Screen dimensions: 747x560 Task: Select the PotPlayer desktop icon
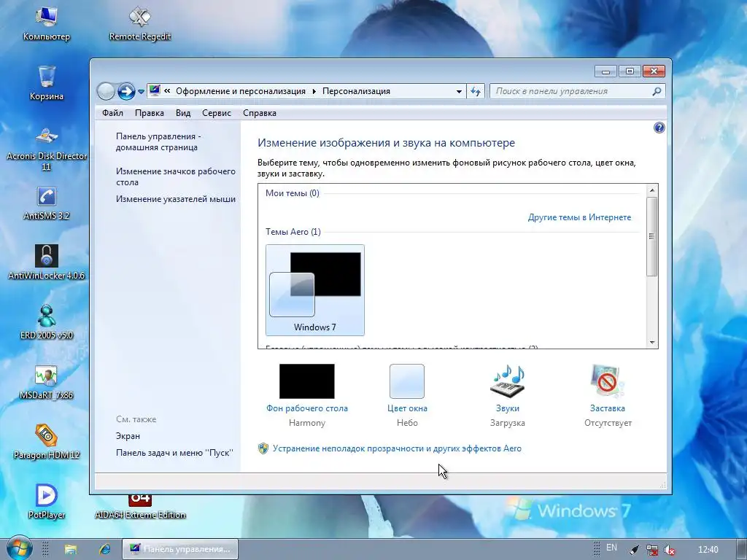pyautogui.click(x=47, y=502)
